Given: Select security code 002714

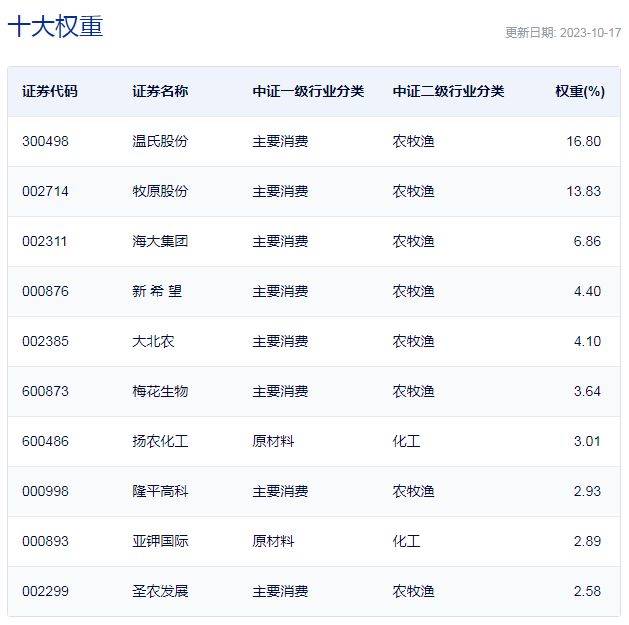Looking at the screenshot, I should tap(45, 191).
